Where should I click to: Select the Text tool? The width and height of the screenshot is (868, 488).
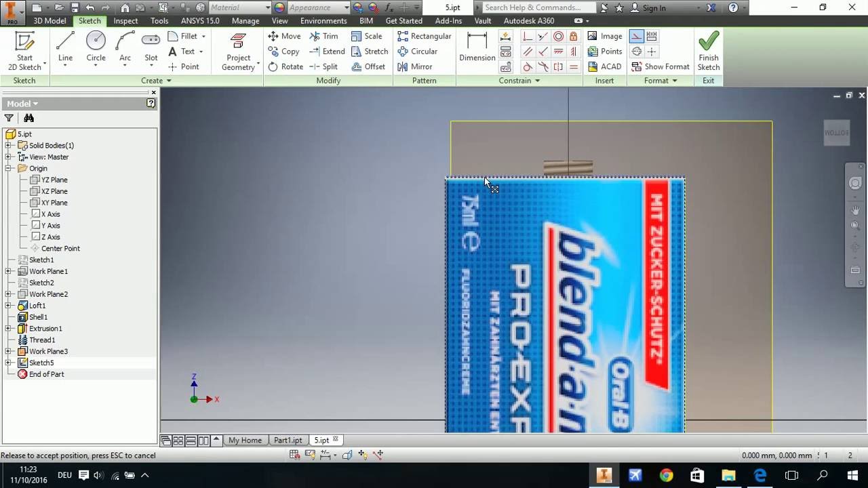(182, 52)
